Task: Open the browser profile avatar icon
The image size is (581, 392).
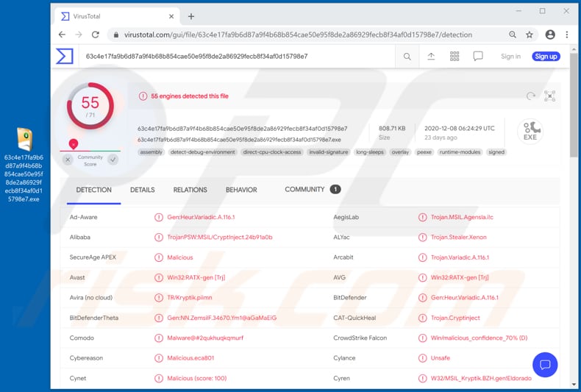Action: coord(550,35)
